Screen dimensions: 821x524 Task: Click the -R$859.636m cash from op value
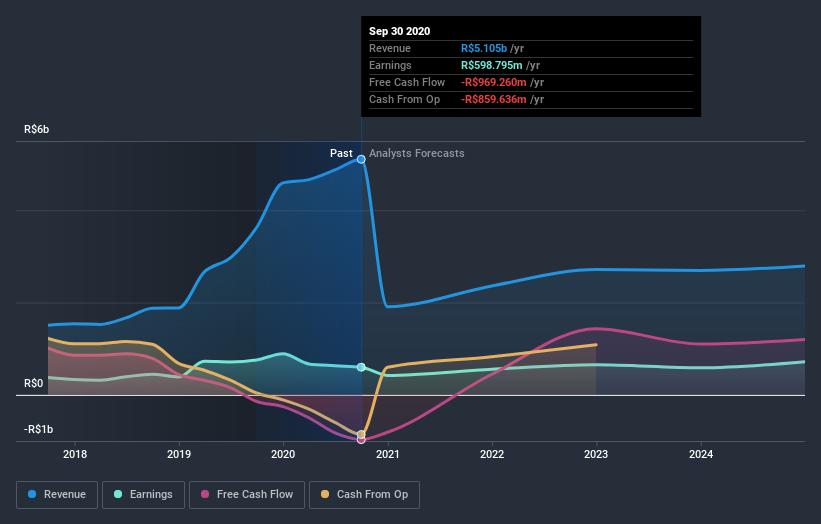(494, 99)
